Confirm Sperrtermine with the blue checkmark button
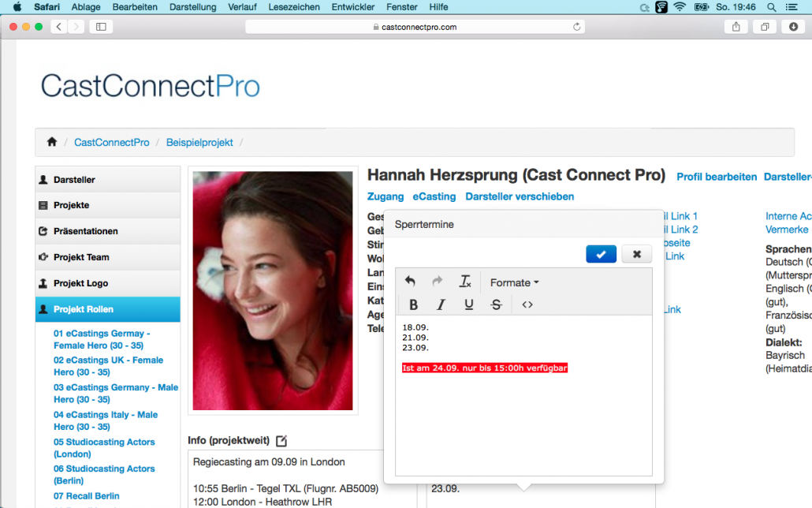This screenshot has width=812, height=508. click(x=602, y=254)
